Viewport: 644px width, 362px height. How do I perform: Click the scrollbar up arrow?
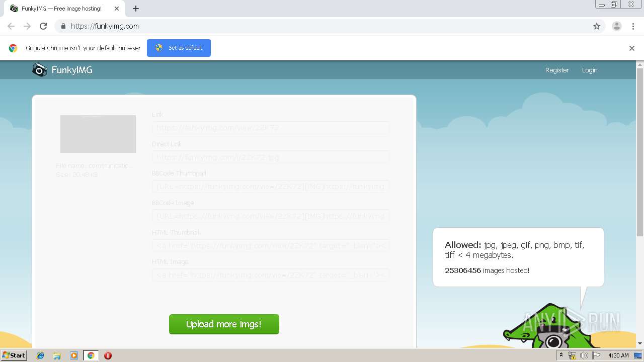(640, 64)
